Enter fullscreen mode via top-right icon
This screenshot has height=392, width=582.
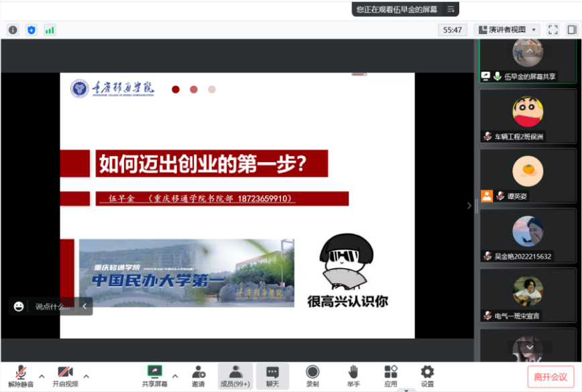pos(552,29)
